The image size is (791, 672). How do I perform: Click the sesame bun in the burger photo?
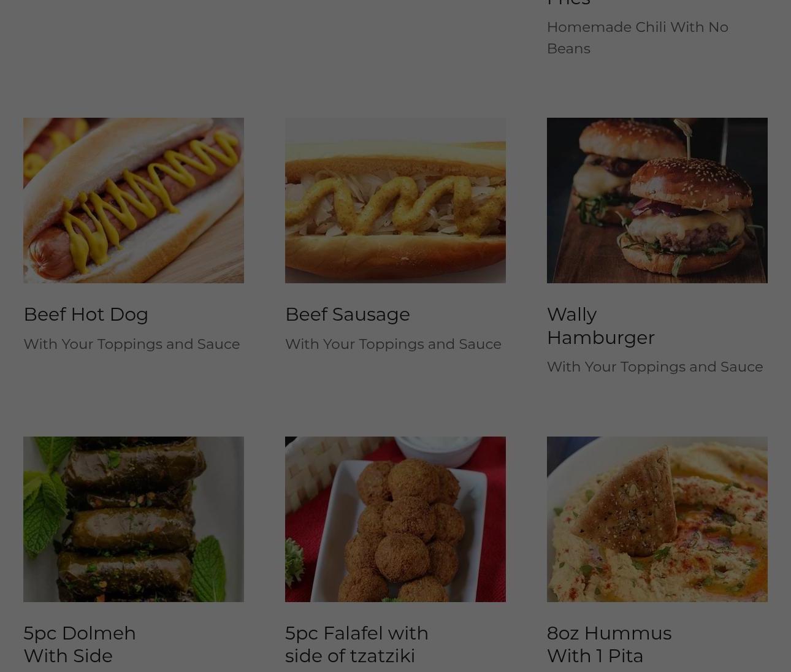pos(692,181)
